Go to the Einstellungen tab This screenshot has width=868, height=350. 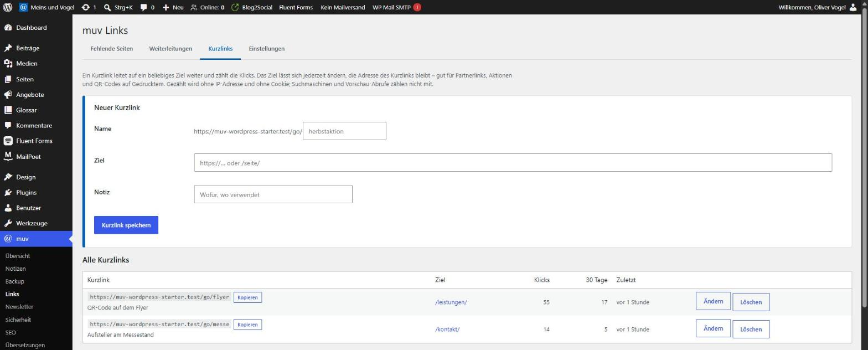point(267,49)
